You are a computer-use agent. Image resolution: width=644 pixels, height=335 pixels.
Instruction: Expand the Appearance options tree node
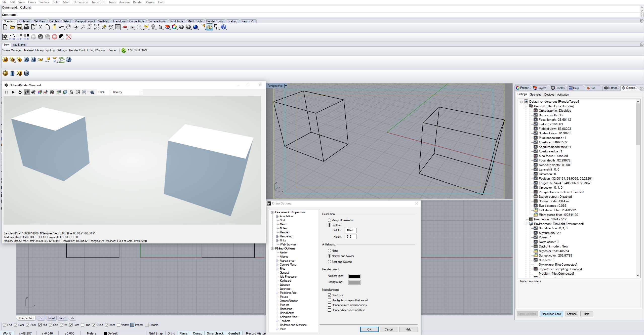(x=277, y=261)
